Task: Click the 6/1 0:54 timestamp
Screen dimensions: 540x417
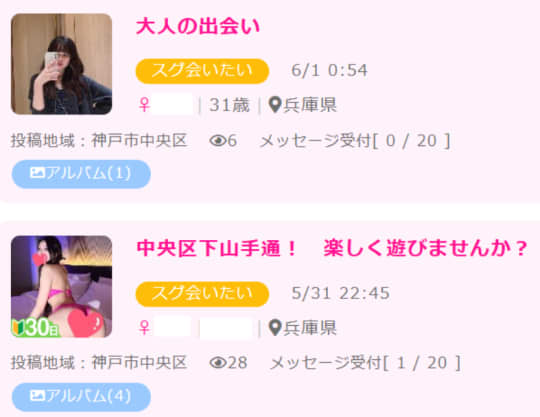Action: 329,71
